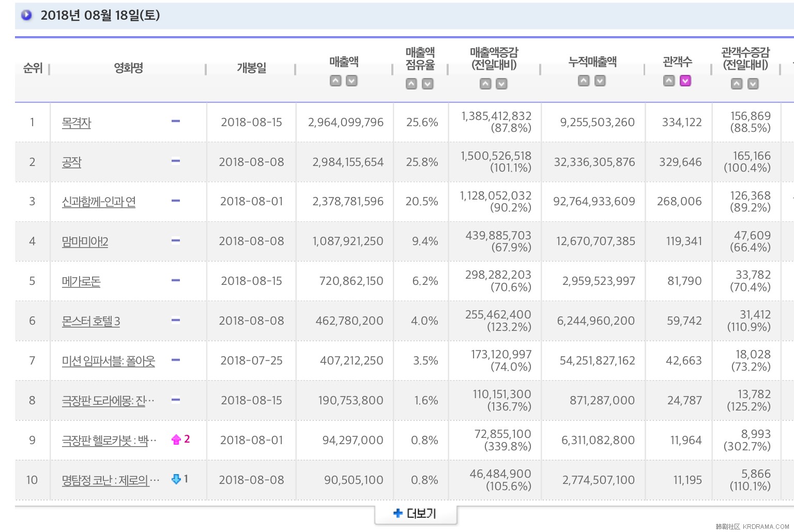
Task: Click rank unchanged dash for 맘마미아!2
Action: [x=176, y=240]
